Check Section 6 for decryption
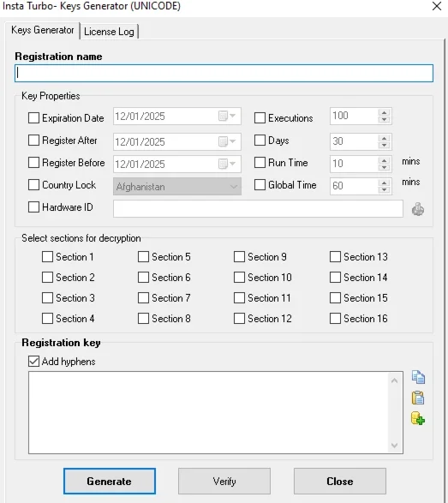 point(143,278)
